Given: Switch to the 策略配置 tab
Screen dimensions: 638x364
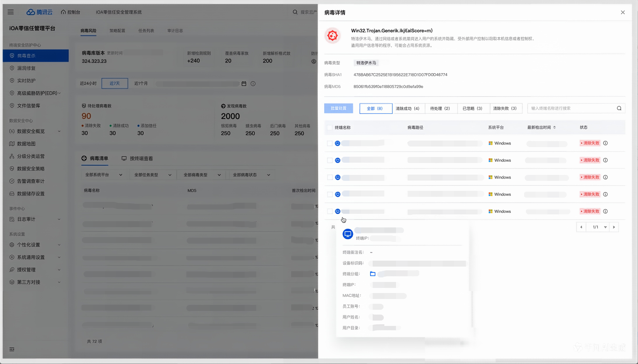Looking at the screenshot, I should pyautogui.click(x=117, y=31).
